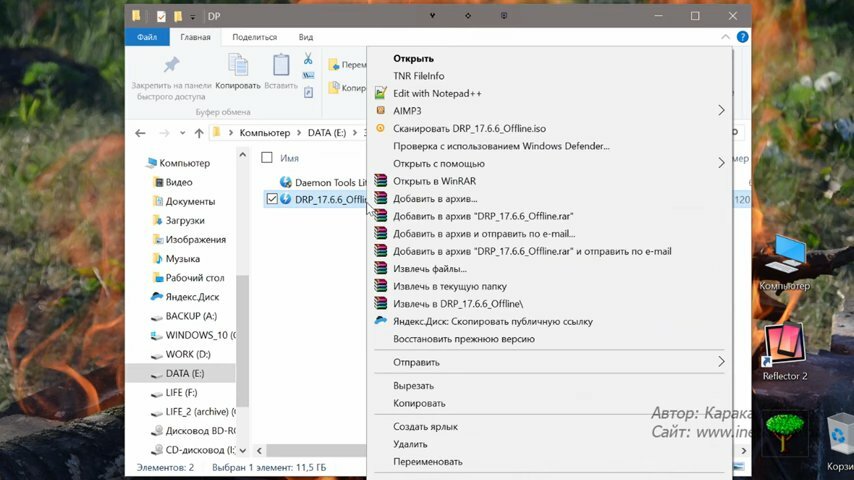Uncheck the DRP_17.6.6_Offline file checkbox
Screen dimensions: 854x480
(x=272, y=199)
